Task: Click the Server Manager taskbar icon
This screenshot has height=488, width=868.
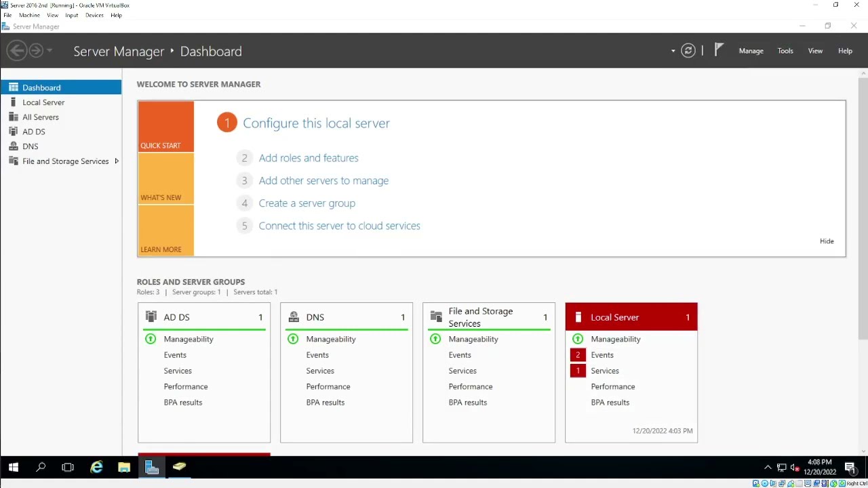Action: pyautogui.click(x=152, y=467)
